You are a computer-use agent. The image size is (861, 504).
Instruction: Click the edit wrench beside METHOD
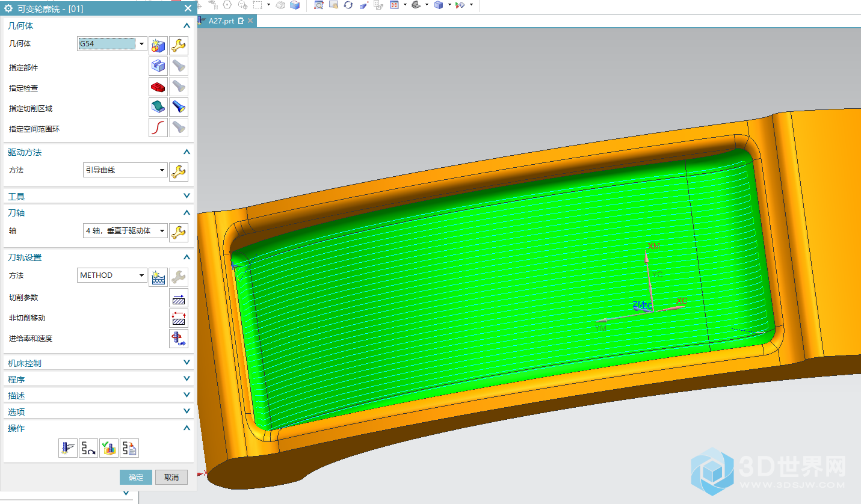click(x=179, y=277)
